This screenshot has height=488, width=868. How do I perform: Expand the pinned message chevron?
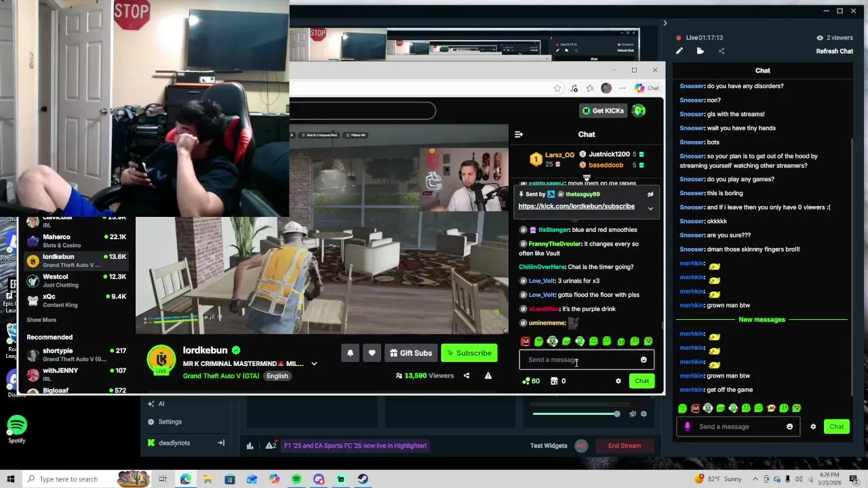tap(650, 208)
